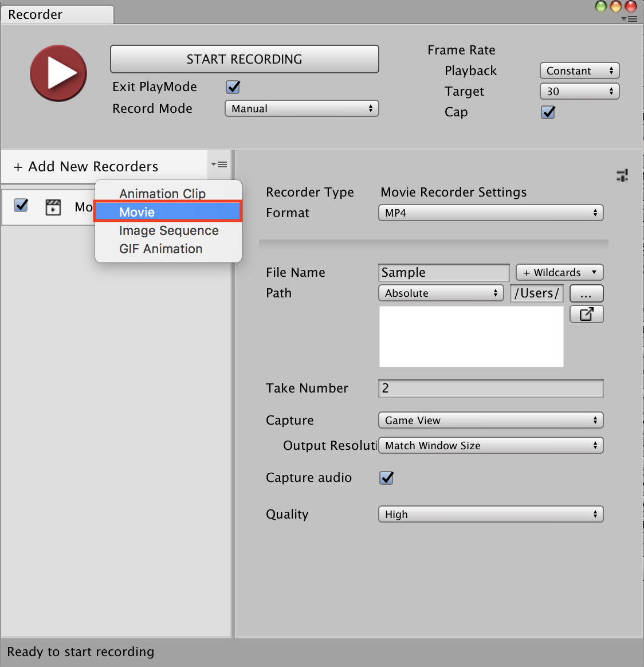Click the preset settings icon
Screen dimensions: 644x667
coord(622,175)
